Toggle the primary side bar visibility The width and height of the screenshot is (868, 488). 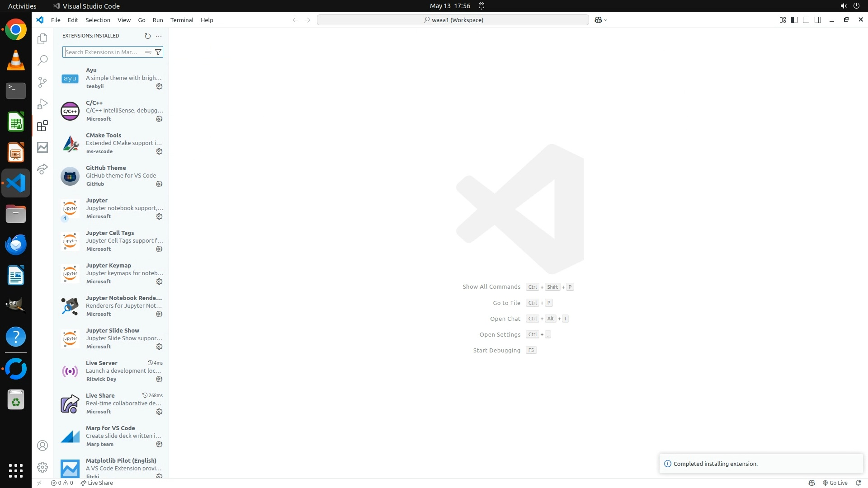tap(794, 20)
